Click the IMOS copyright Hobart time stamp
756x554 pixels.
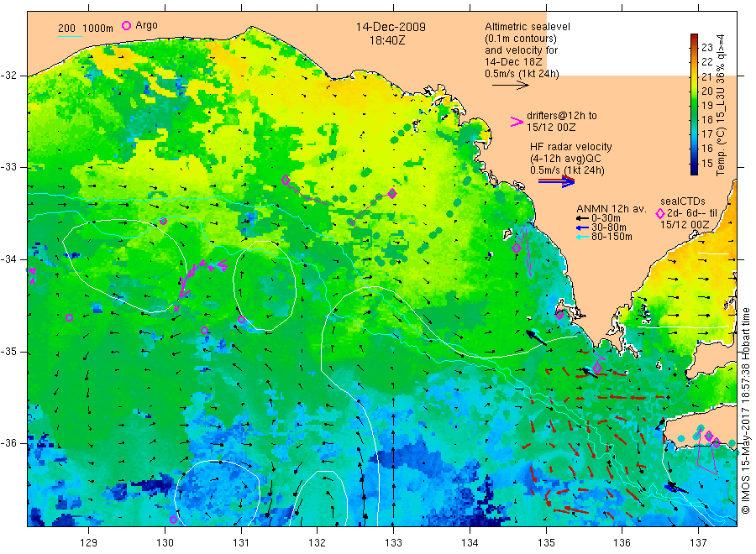pyautogui.click(x=745, y=410)
